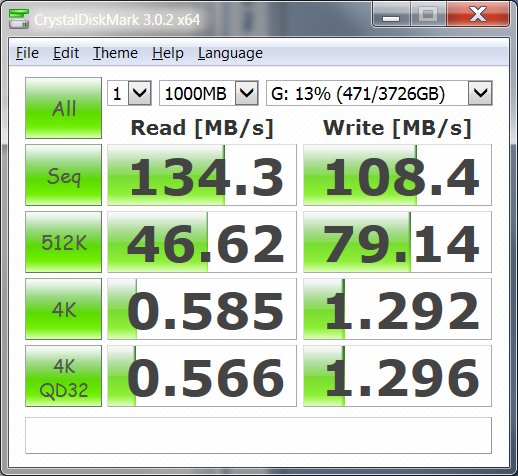The width and height of the screenshot is (518, 476).
Task: Click the Seq read result 134.3
Action: tap(202, 175)
